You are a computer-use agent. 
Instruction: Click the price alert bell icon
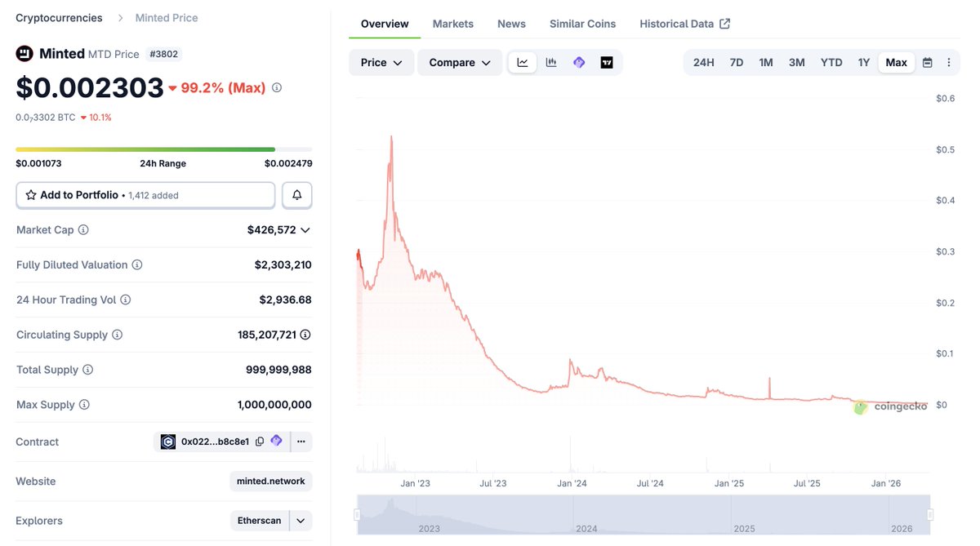(297, 195)
